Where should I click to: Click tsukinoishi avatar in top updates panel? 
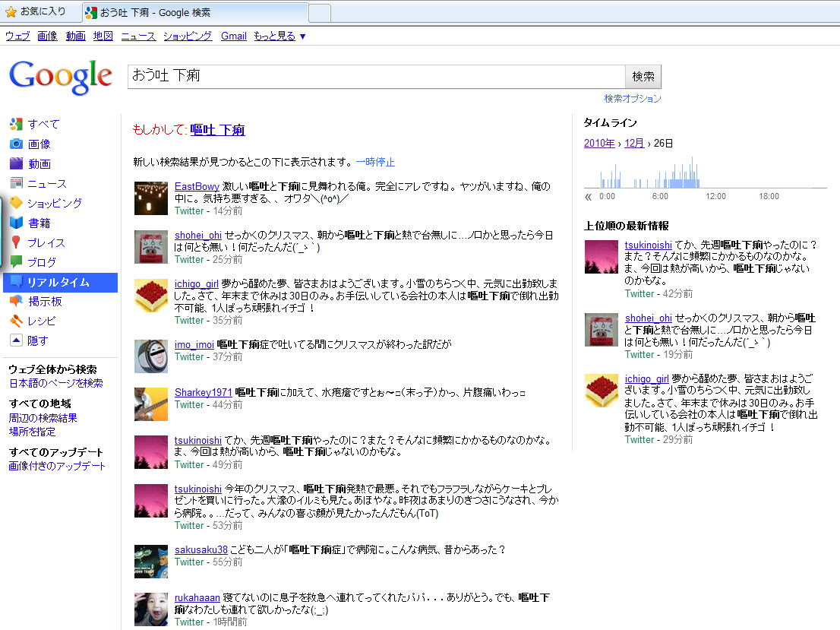coord(601,257)
